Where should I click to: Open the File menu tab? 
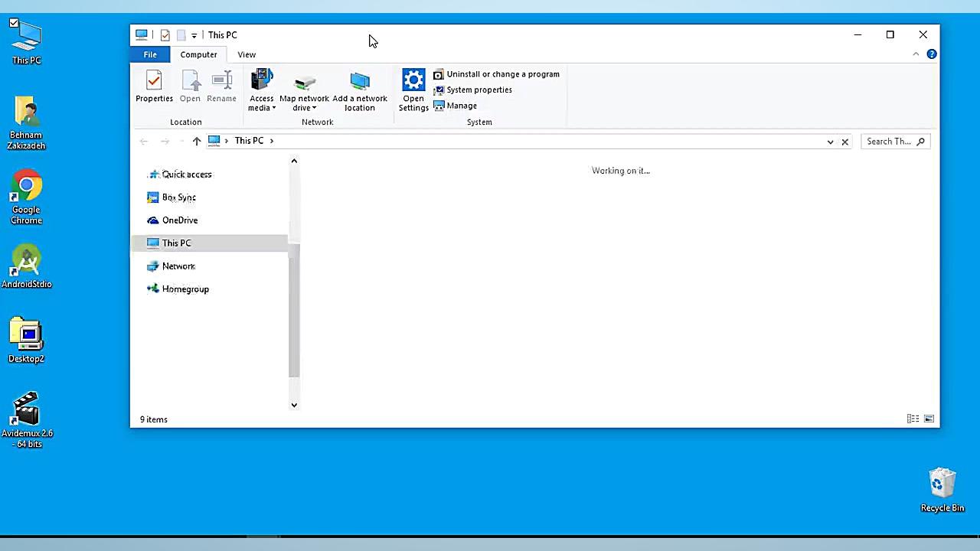[x=150, y=54]
